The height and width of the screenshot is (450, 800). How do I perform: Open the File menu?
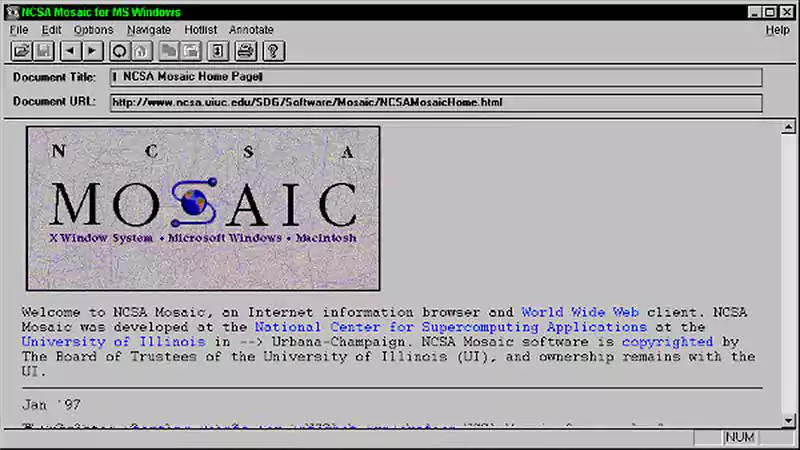click(19, 30)
